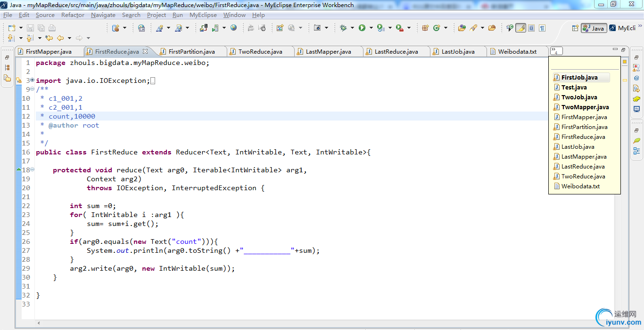Open the dropdown arrow beside New icon
Image resolution: width=644 pixels, height=330 pixels.
click(x=21, y=28)
